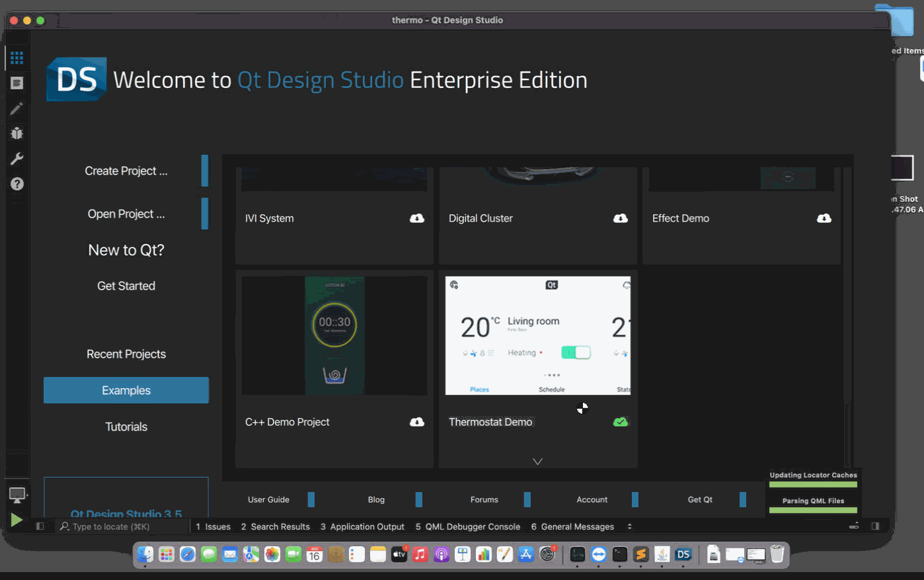Click Create Project button
Image resolution: width=924 pixels, height=580 pixels.
pos(126,171)
